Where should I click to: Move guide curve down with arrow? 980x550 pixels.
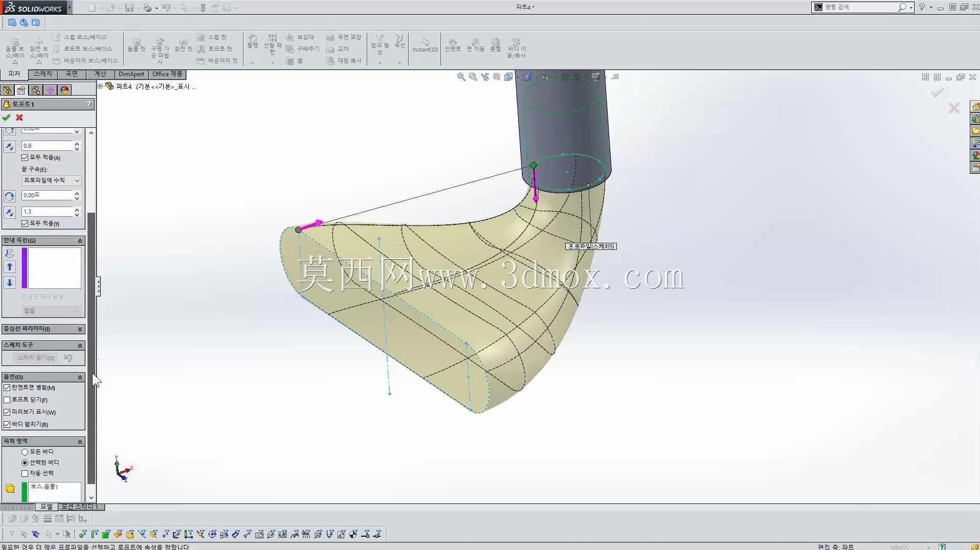click(x=10, y=283)
